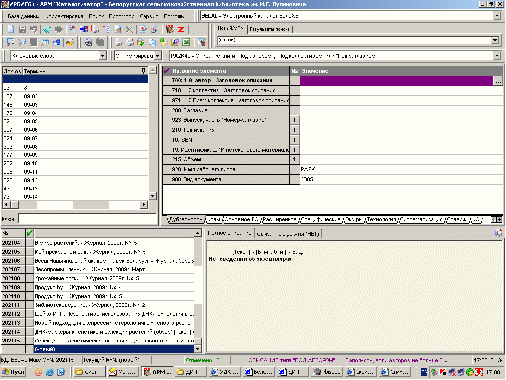Undo changes with the curved arrow icon
This screenshot has width=506, height=380.
pos(33,29)
